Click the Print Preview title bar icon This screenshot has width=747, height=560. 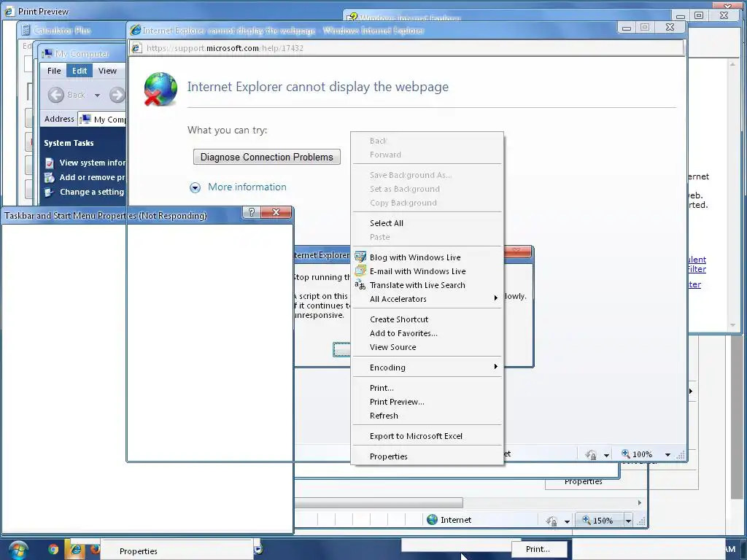[9, 11]
